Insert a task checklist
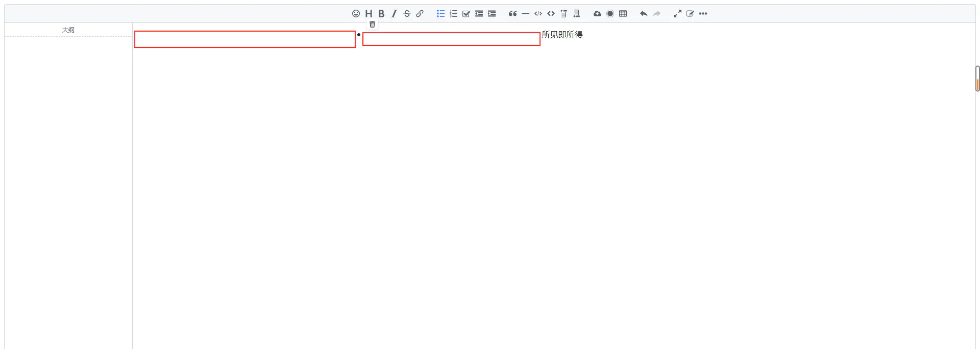 (x=466, y=14)
